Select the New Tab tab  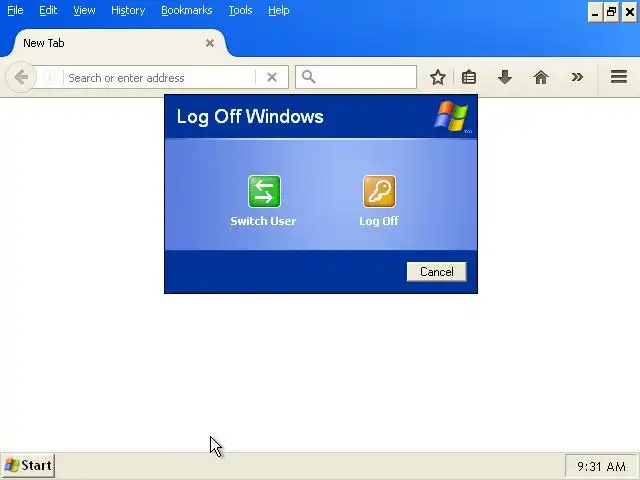(x=118, y=43)
